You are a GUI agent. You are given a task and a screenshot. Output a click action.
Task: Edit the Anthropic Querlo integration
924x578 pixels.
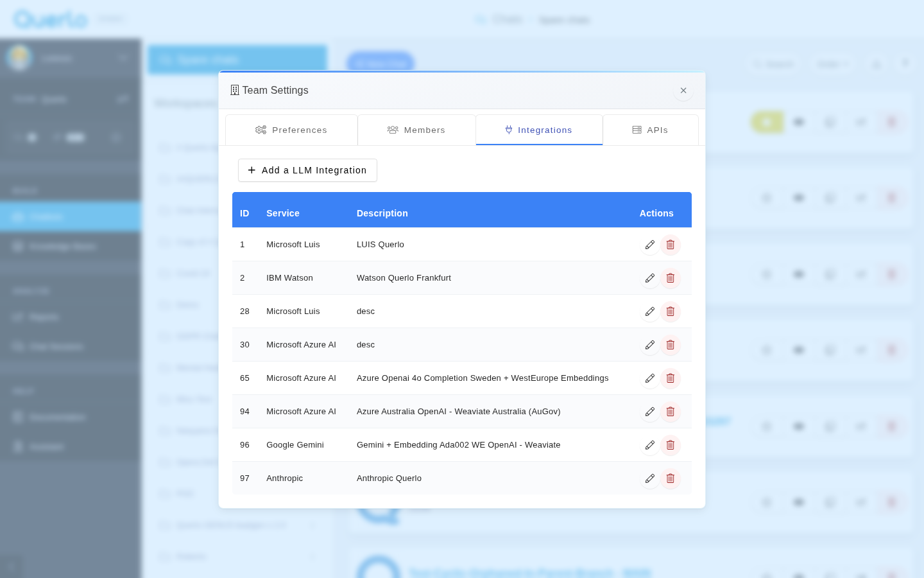coord(650,478)
